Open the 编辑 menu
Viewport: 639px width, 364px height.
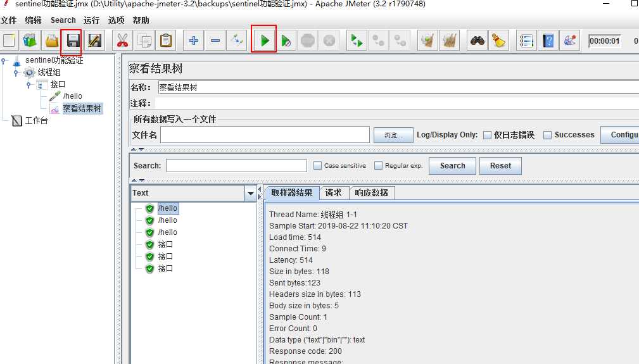click(33, 20)
